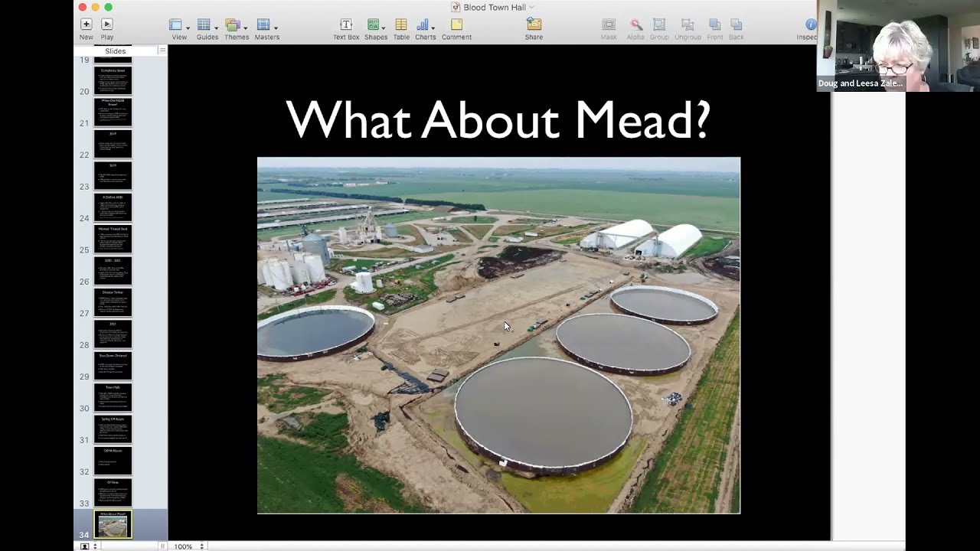The width and height of the screenshot is (980, 551).
Task: Select slide 21 thumbnail
Action: coord(113,112)
